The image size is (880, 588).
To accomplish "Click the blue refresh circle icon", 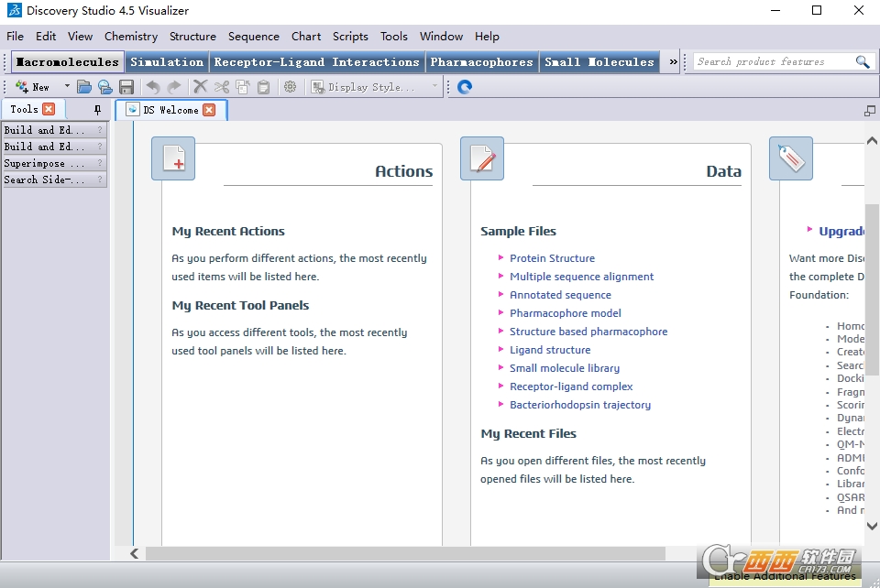I will point(465,87).
